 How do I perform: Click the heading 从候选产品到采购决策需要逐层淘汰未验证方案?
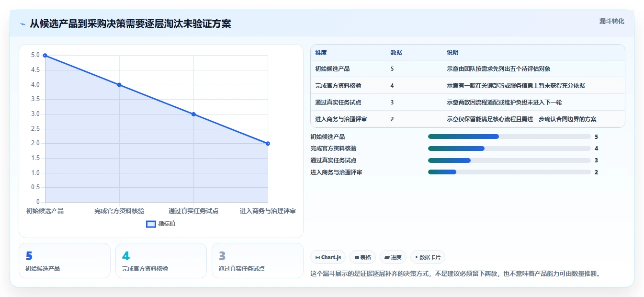tap(131, 23)
